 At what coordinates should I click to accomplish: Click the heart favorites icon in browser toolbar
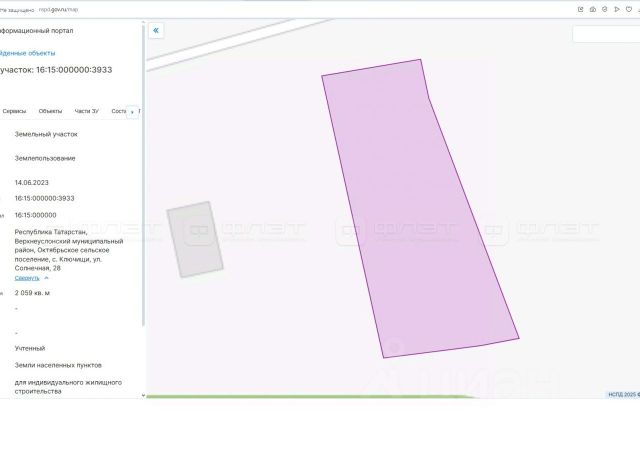629,9
